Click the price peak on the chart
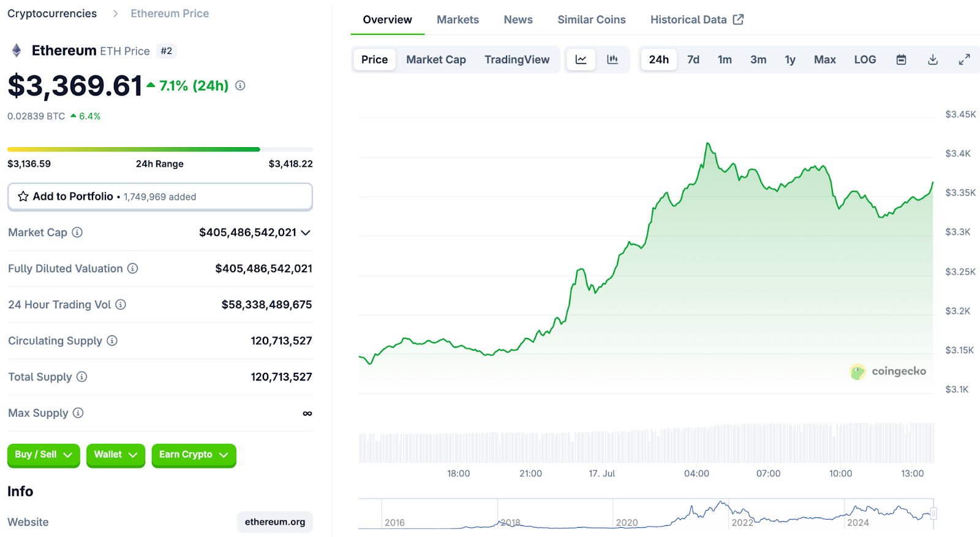The width and height of the screenshot is (980, 537). (707, 143)
